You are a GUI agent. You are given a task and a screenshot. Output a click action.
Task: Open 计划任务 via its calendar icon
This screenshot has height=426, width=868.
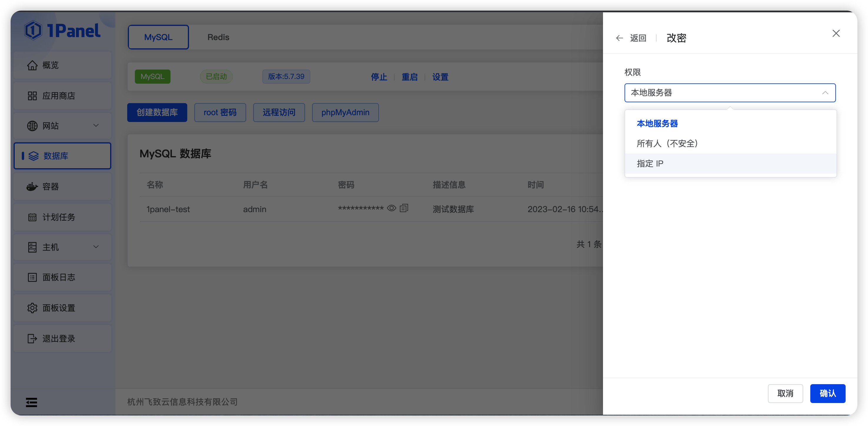(32, 217)
